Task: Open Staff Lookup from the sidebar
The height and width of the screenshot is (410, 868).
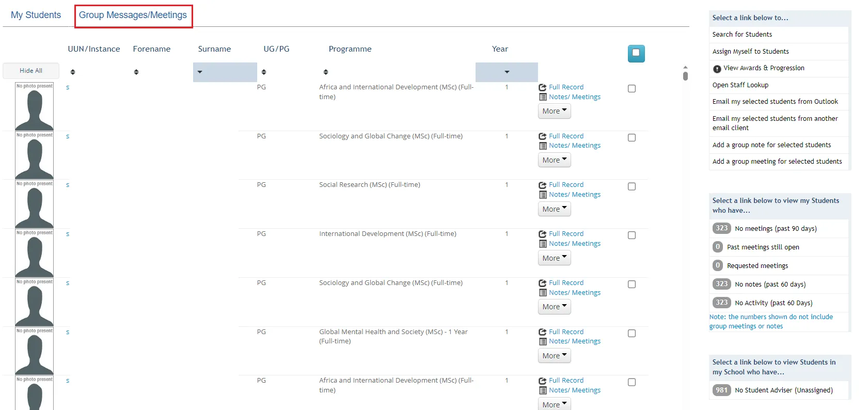Action: [x=740, y=85]
